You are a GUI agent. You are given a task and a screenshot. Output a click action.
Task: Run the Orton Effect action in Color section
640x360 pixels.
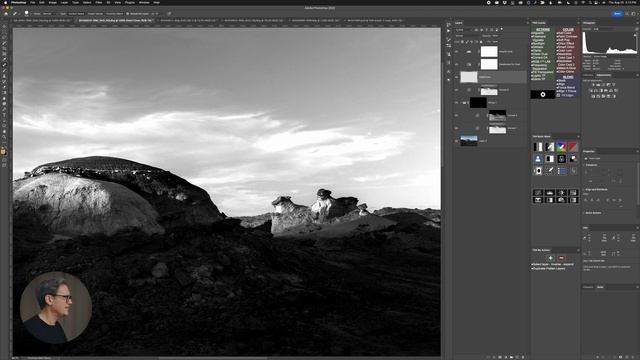tap(566, 43)
